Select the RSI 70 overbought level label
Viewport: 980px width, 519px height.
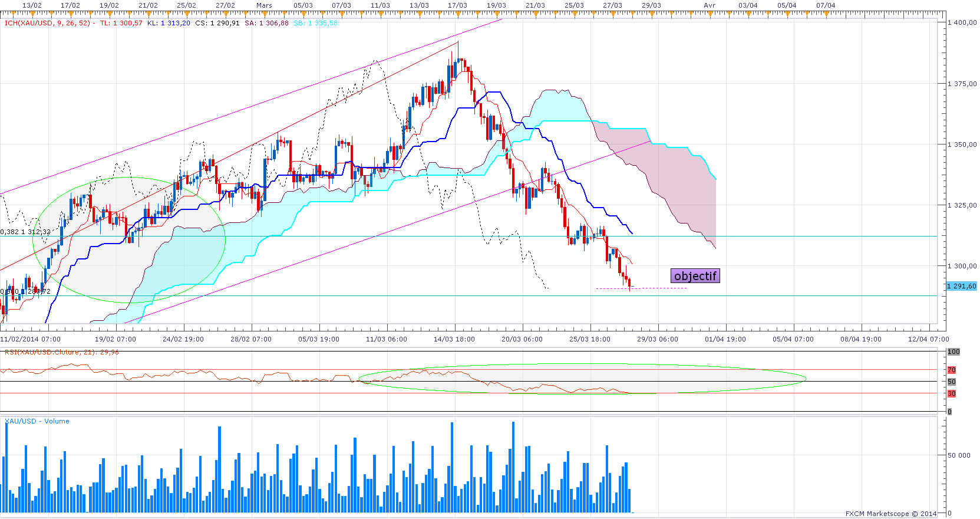[x=952, y=370]
